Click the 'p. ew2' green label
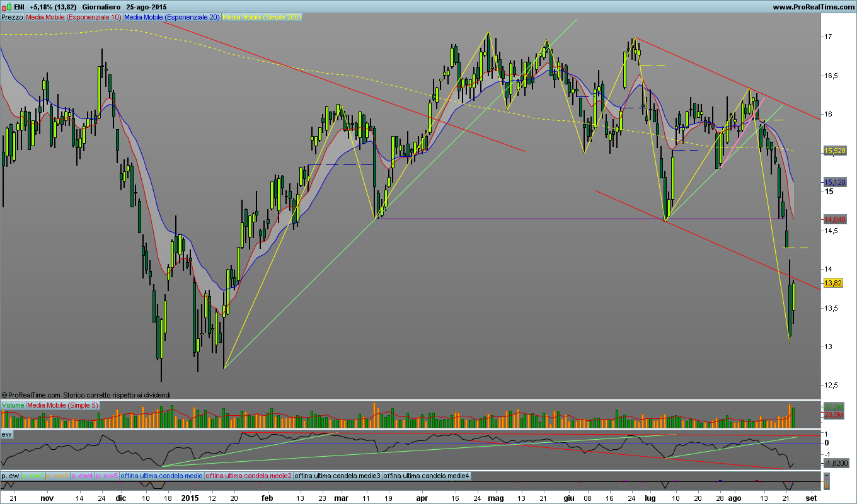The height and width of the screenshot is (504, 857). (x=33, y=476)
